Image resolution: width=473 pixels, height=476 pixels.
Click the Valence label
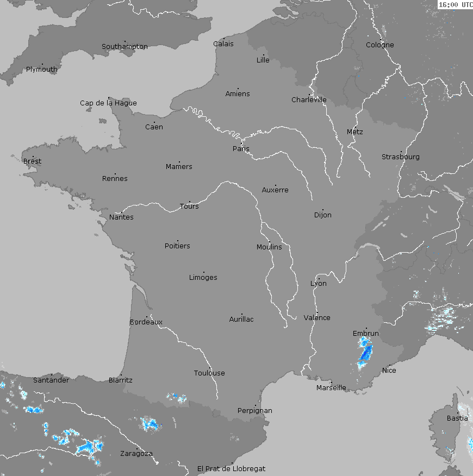pyautogui.click(x=317, y=317)
